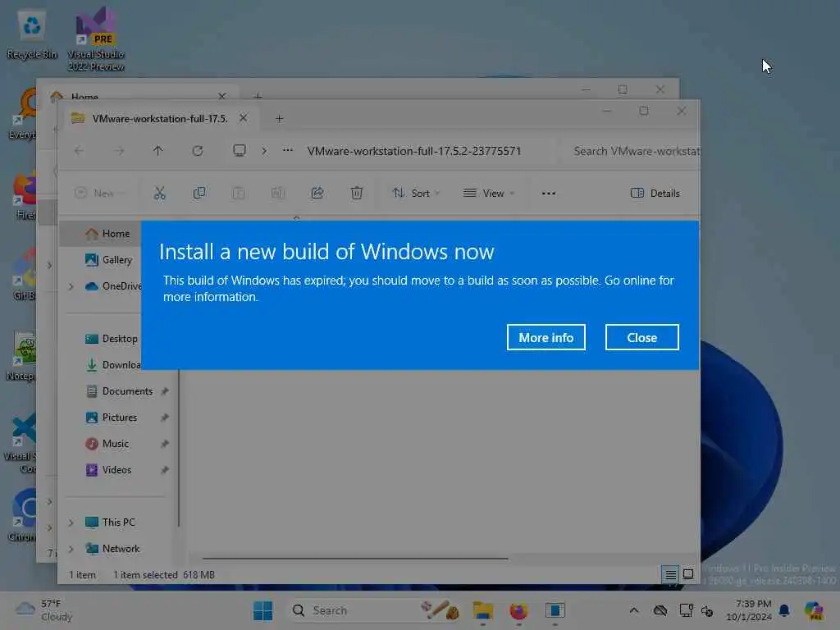Click the Share icon in Explorer toolbar
840x630 pixels.
point(317,193)
